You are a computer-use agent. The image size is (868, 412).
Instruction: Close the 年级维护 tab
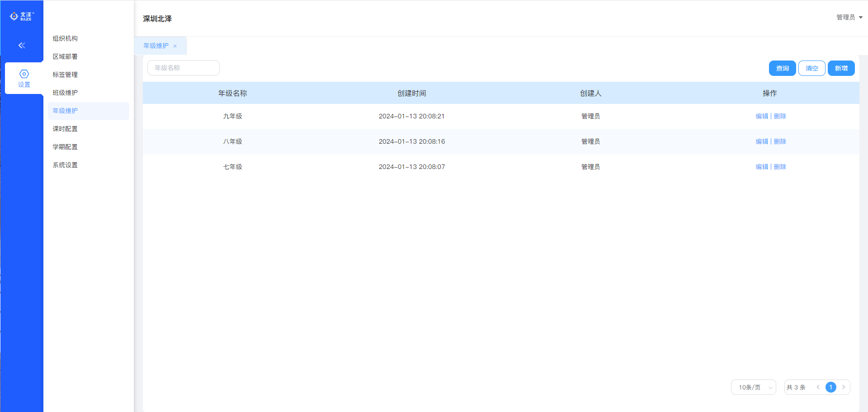(175, 46)
